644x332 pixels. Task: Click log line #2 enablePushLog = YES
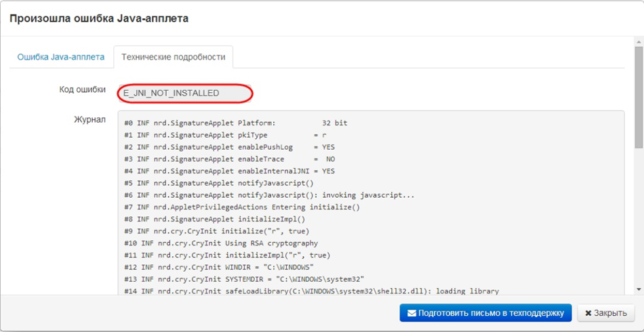(230, 147)
